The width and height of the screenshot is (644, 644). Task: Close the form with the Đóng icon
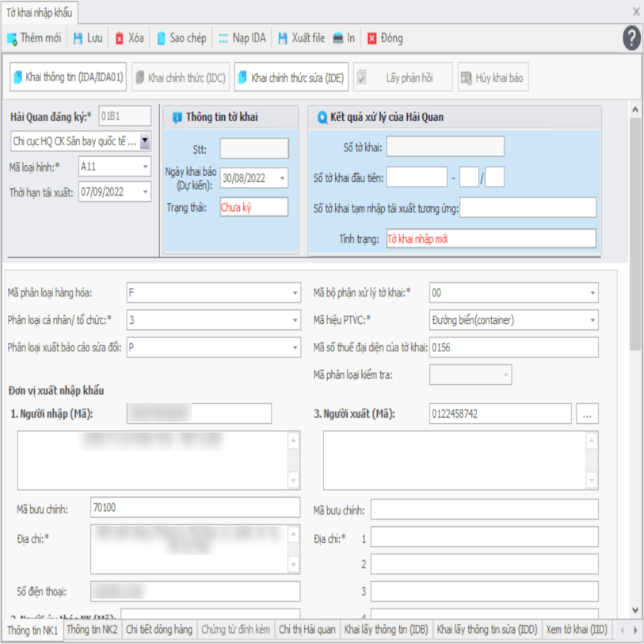[372, 38]
